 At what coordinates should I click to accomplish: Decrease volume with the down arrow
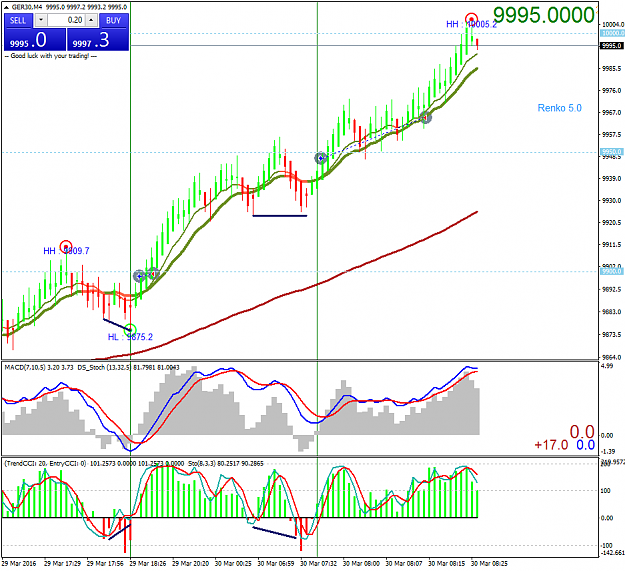click(x=41, y=20)
